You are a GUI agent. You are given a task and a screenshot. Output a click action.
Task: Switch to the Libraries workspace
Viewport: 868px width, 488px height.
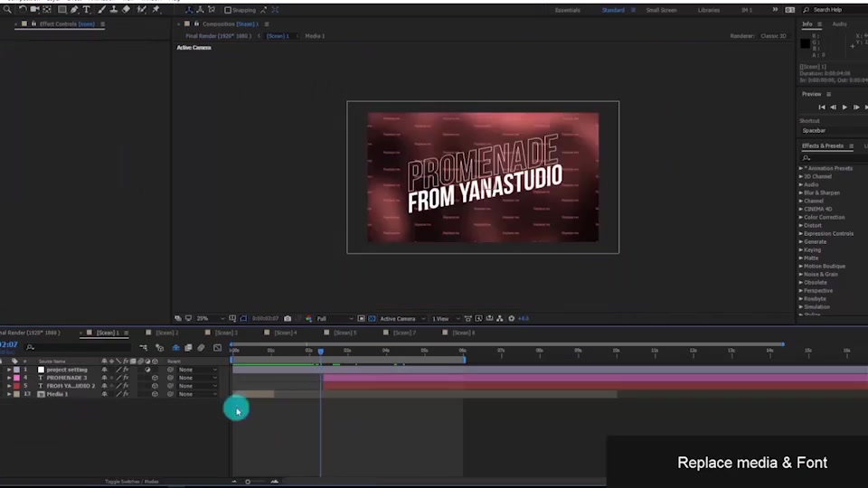pyautogui.click(x=709, y=10)
